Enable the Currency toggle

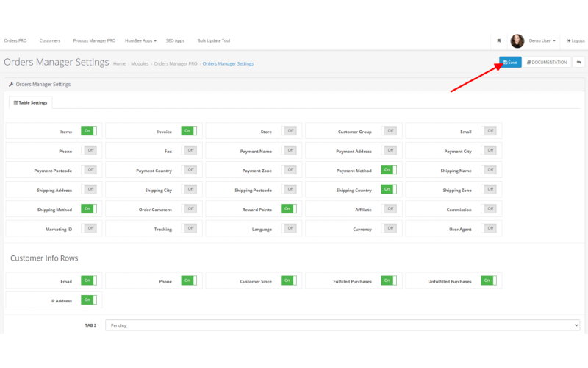pyautogui.click(x=389, y=228)
